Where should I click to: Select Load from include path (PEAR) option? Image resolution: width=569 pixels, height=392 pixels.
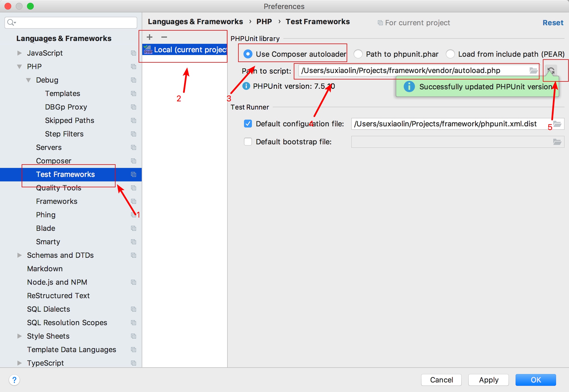tap(450, 54)
